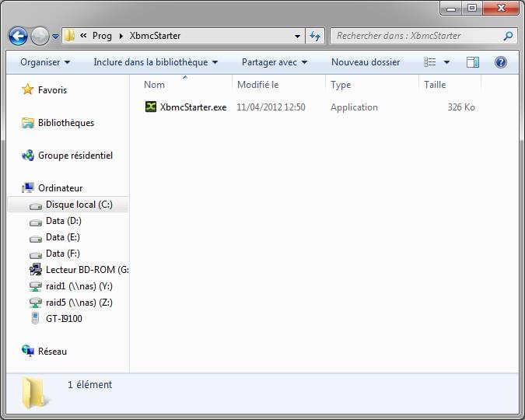Click the GT-I9100 phone device icon
525x420 pixels.
(x=35, y=319)
